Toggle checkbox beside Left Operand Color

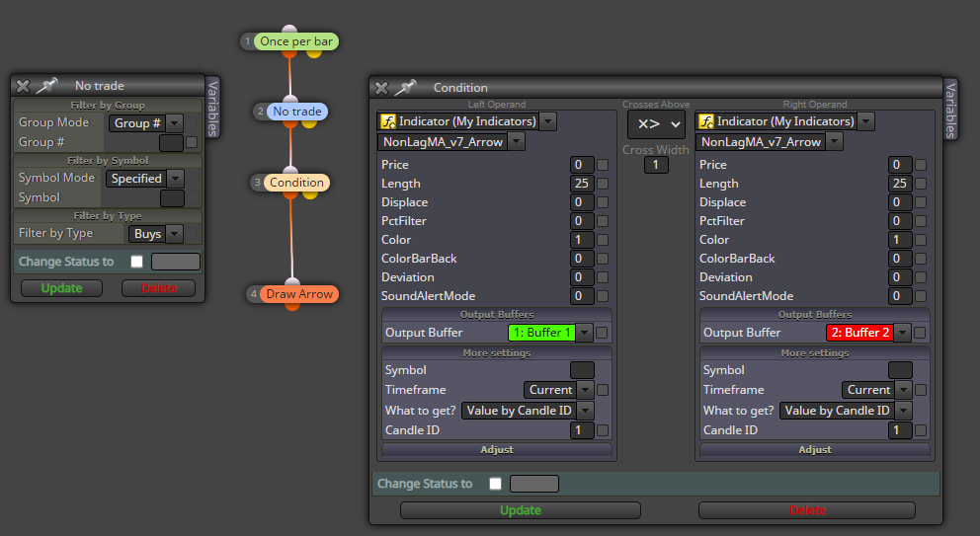coord(603,240)
